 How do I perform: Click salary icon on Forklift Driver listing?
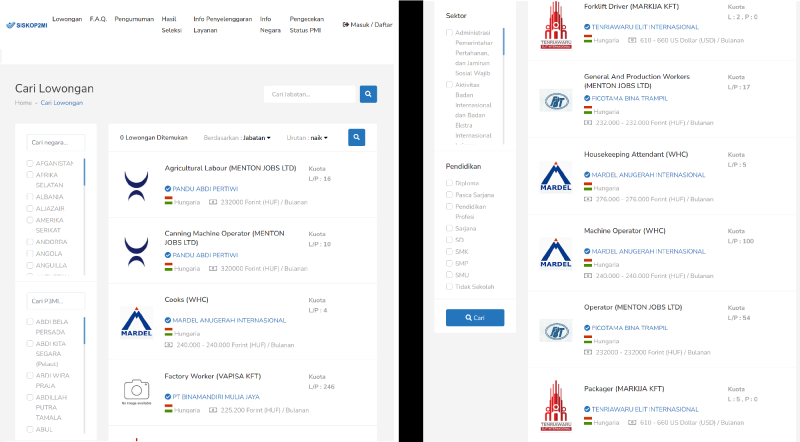(x=632, y=40)
